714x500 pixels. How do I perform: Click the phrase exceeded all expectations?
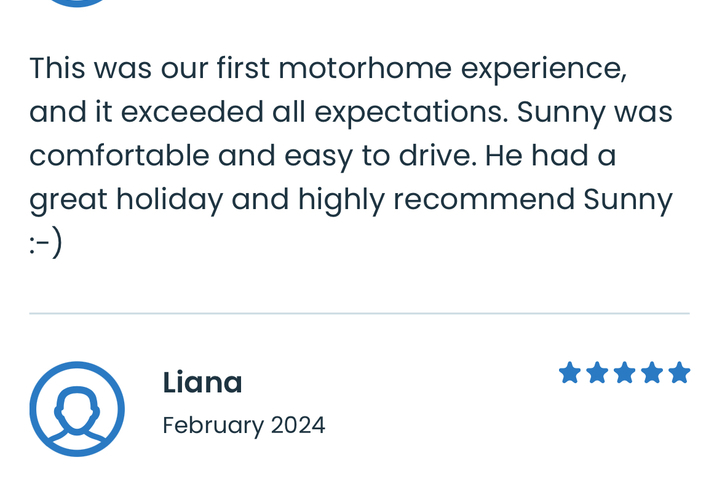314,112
